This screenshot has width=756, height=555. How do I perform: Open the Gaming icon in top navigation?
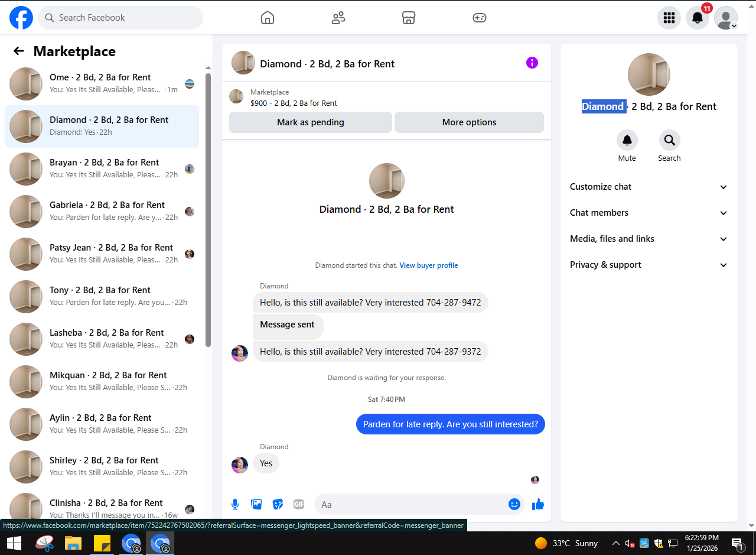[x=480, y=18]
